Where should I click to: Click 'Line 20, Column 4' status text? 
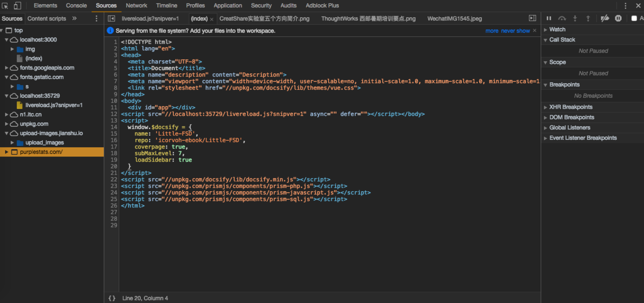145,298
